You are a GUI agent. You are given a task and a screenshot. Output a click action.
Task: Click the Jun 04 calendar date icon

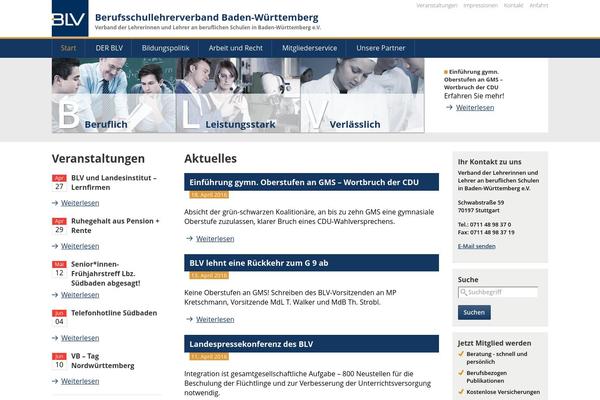(59, 318)
